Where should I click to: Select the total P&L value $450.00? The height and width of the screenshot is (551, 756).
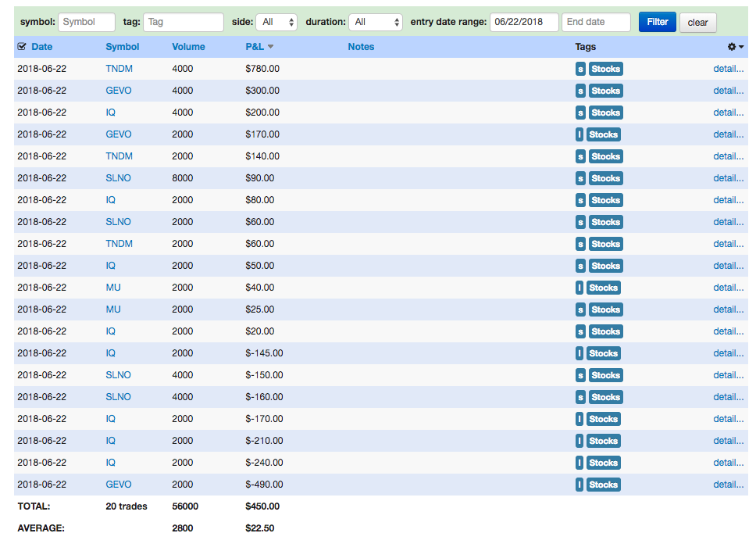262,506
